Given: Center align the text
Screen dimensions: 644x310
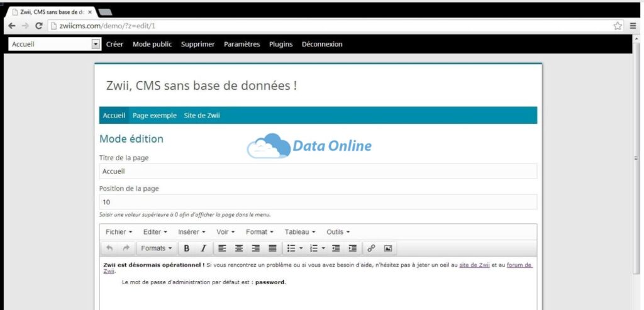Looking at the screenshot, I should tap(239, 248).
